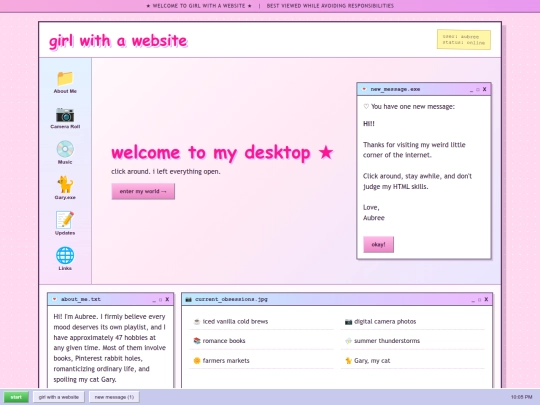Dismiss the message with the okay! button
This screenshot has width=540, height=405.
tap(378, 245)
